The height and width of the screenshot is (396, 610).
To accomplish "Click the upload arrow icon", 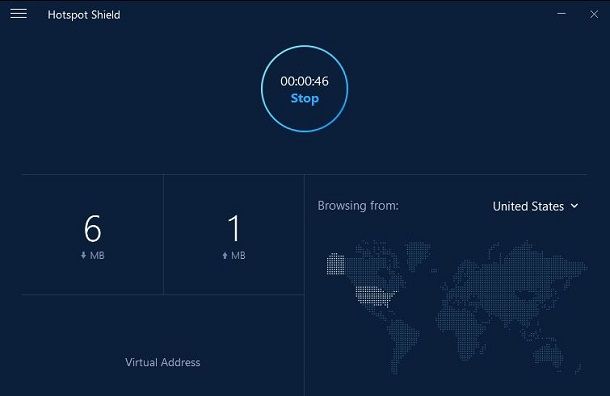I will [x=225, y=256].
